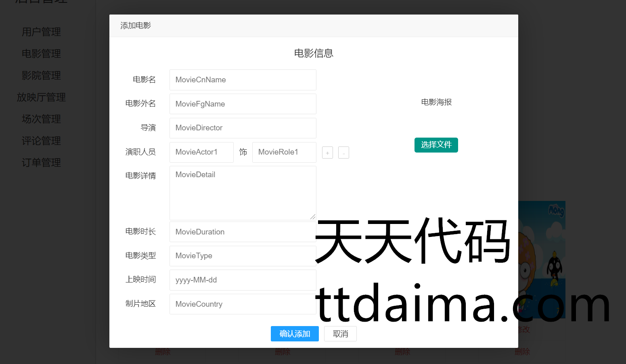Click the MovieCountry input field

(x=243, y=304)
